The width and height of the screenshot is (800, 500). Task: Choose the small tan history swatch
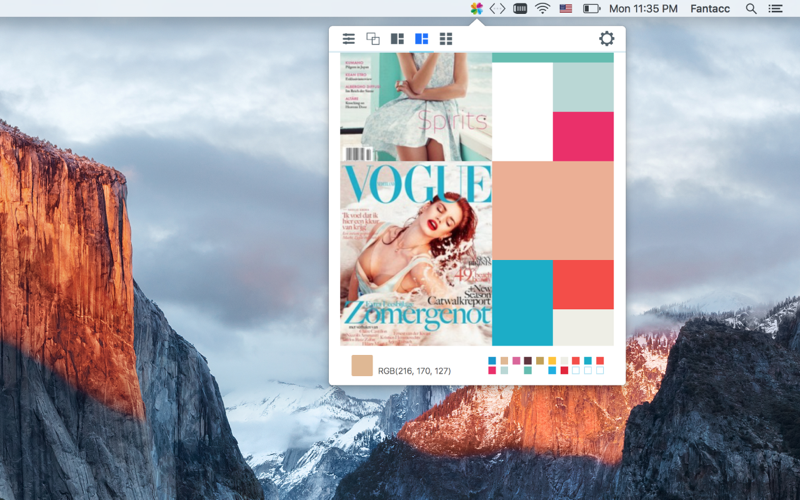click(x=504, y=361)
